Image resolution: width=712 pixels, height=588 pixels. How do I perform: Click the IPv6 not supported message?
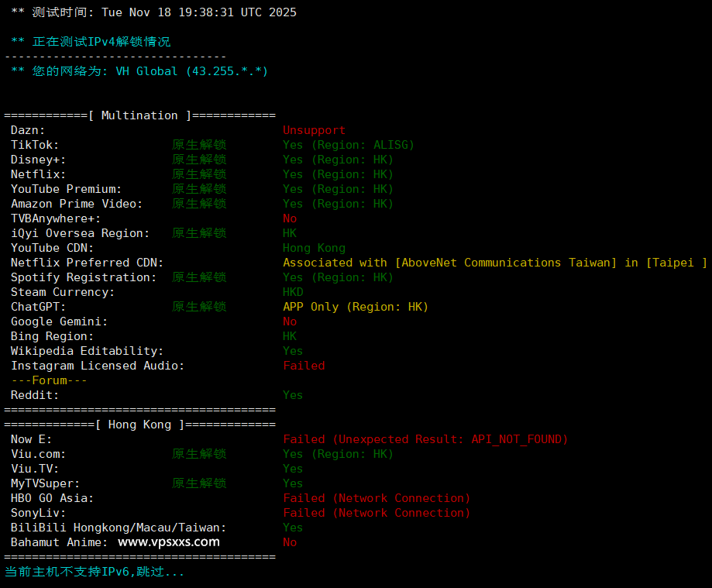(x=95, y=572)
